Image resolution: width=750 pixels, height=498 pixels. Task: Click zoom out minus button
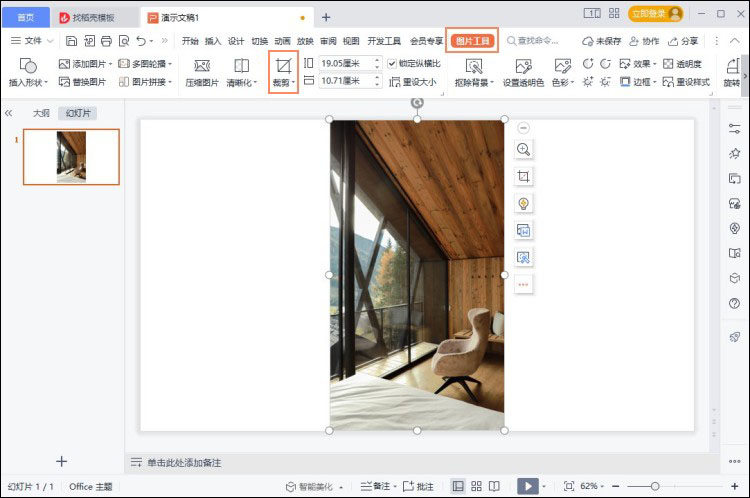coord(616,486)
